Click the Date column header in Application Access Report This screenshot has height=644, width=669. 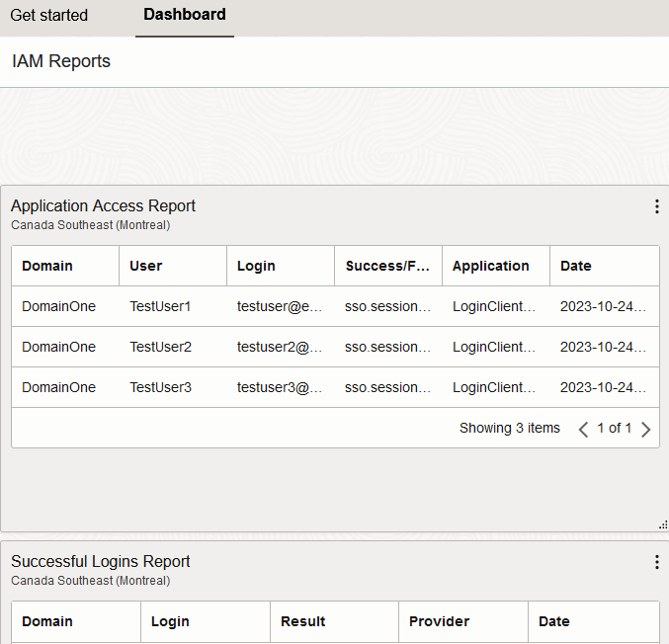605,266
